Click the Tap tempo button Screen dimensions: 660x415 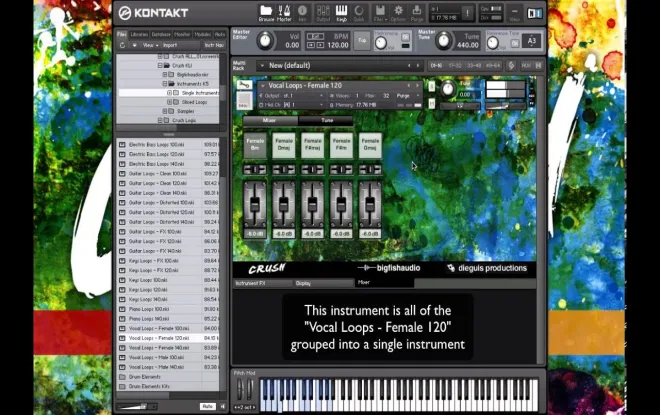[362, 40]
